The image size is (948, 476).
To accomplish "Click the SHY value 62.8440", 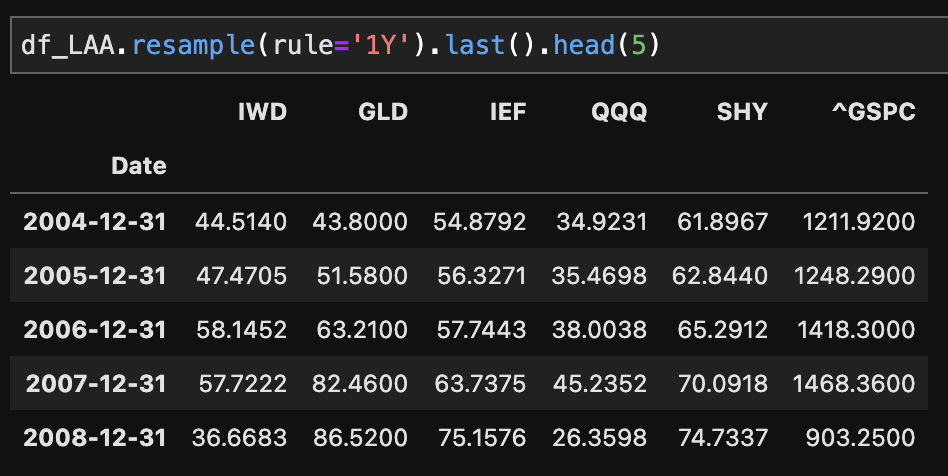I will pos(720,276).
